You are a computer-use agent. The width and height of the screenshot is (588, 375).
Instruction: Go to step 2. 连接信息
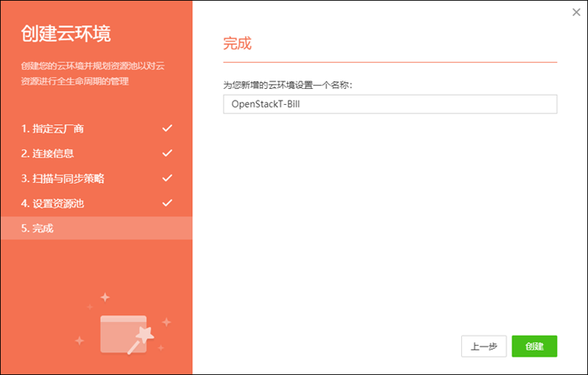click(47, 154)
